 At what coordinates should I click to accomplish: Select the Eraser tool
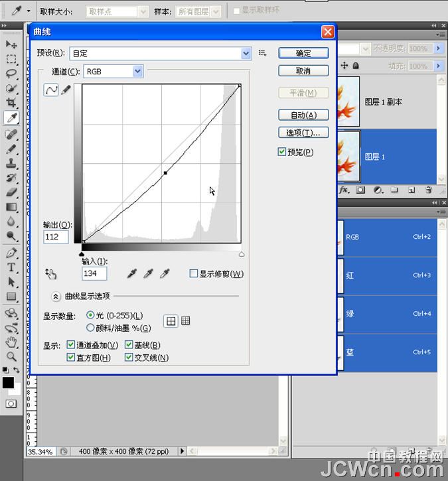pos(11,192)
